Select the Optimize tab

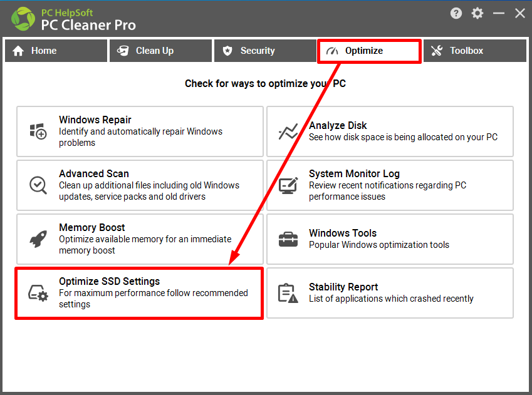click(x=370, y=51)
